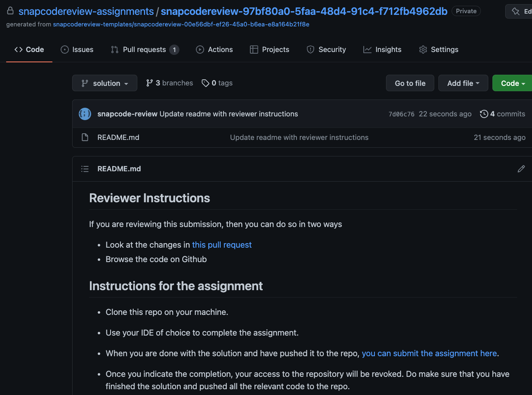Follow 'you can submit the assignment here' link
Screen dimensions: 532x395
pyautogui.click(x=429, y=353)
